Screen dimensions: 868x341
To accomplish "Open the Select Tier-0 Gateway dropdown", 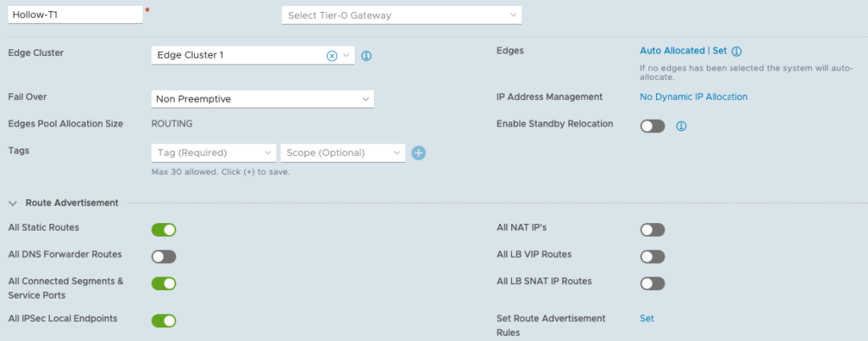I will tap(401, 15).
